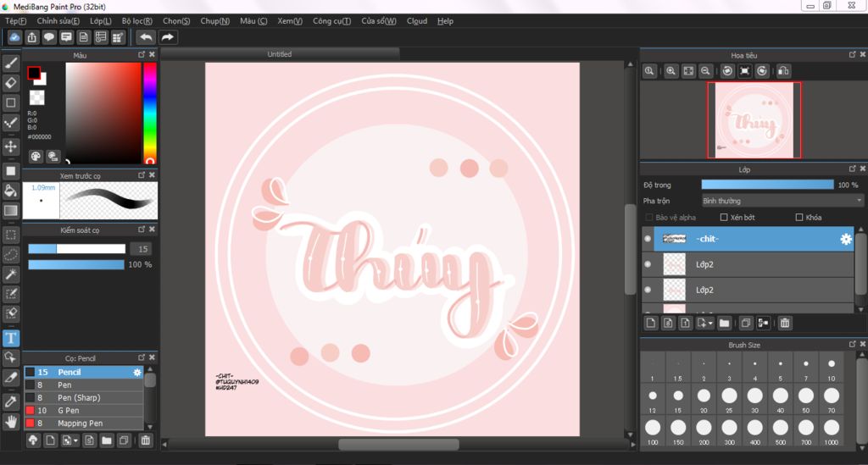Viewport: 868px width, 465px height.
Task: Click the Redo arrow in toolbar
Action: [167, 37]
